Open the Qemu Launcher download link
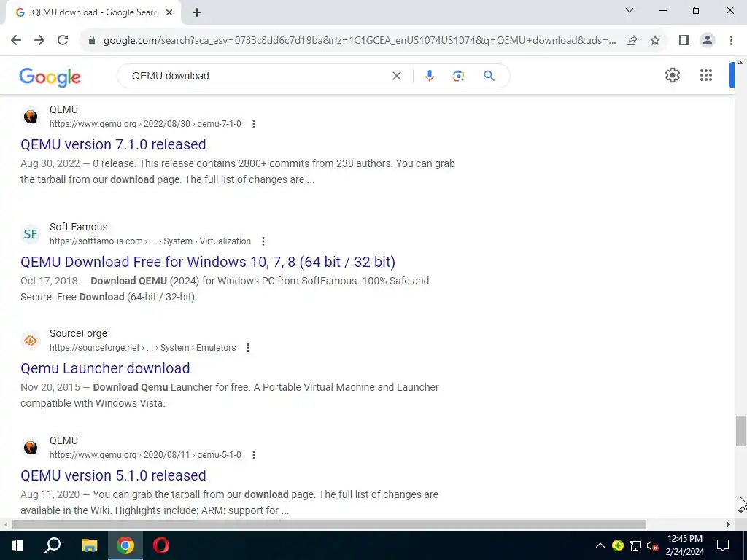Screen dimensions: 747x560 (x=105, y=368)
